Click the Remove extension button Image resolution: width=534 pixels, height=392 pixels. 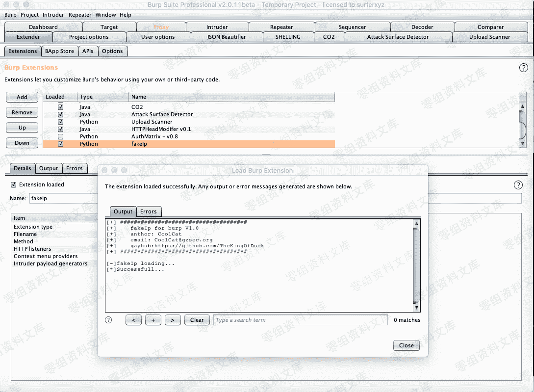coord(22,112)
